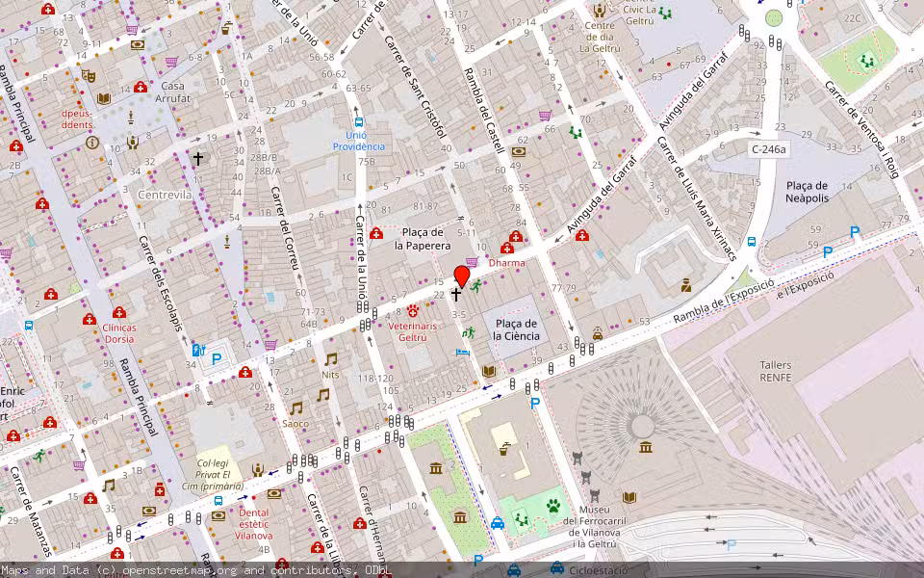Screen dimensions: 924x578
Task: Click the Clíniques Dorsia red cross icon
Action: click(119, 312)
